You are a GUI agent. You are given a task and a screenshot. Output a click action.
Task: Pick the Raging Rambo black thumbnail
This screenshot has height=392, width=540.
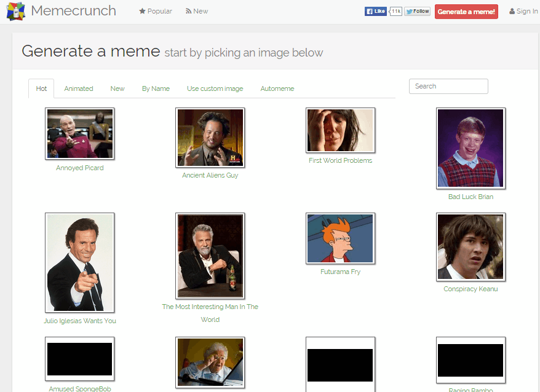[471, 360]
